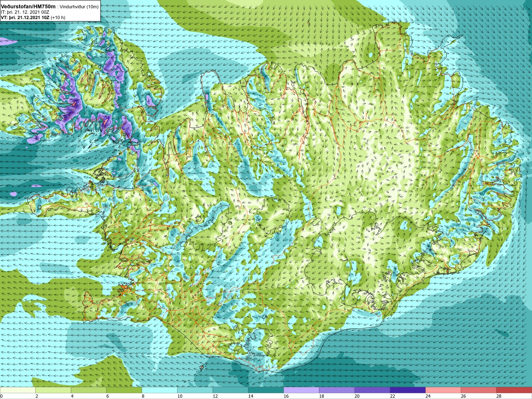Click the dark indigo 22–24 legend swatch
The image size is (532, 399).
coord(408,390)
